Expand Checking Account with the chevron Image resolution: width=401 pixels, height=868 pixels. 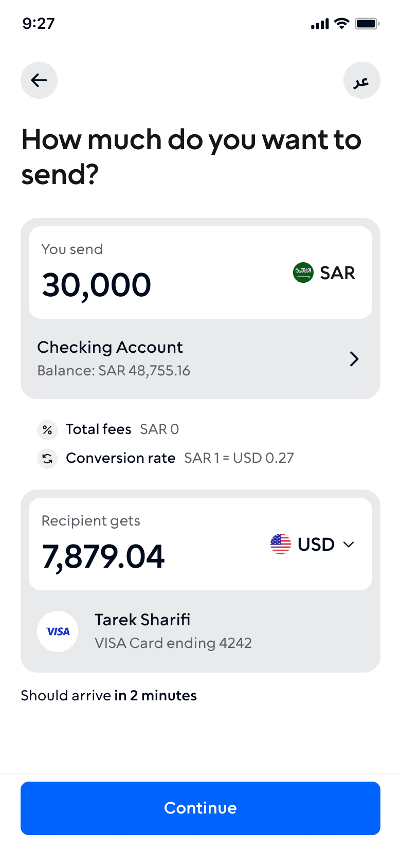pos(354,359)
